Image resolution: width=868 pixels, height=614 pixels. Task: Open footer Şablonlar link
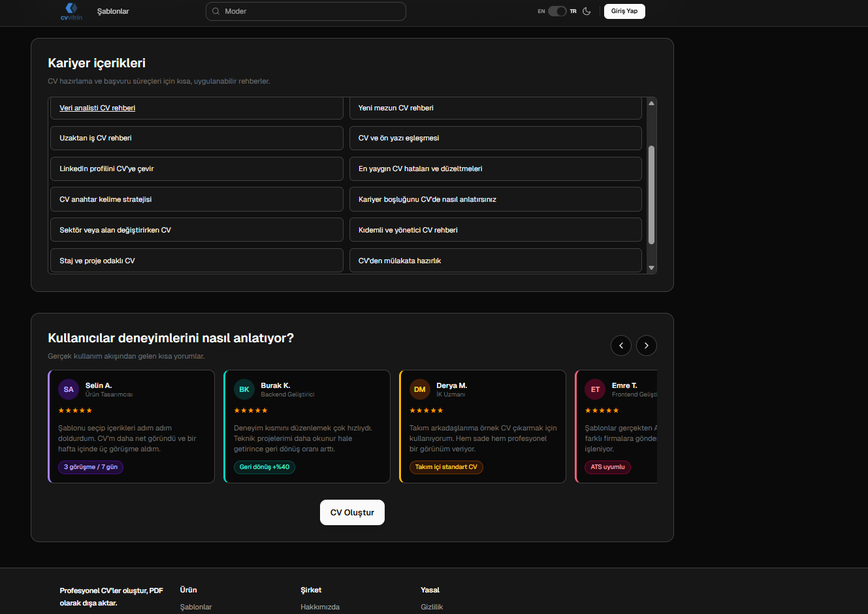[196, 607]
